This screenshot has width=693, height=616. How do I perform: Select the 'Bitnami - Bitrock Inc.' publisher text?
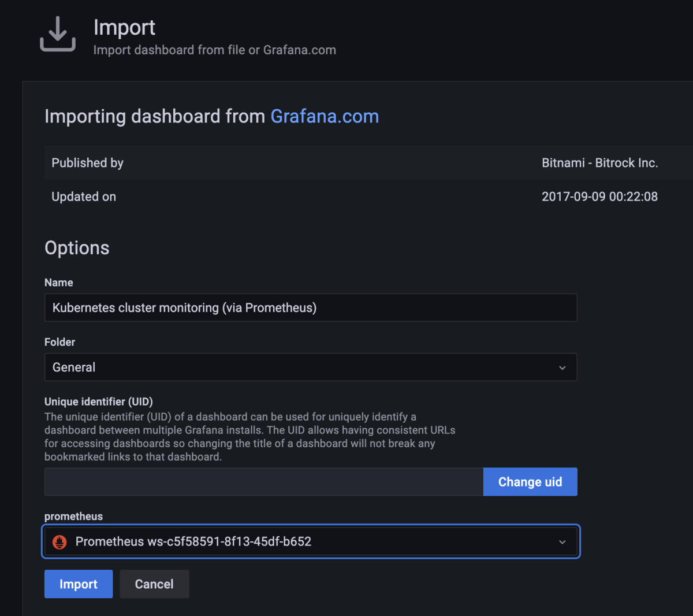pos(599,163)
